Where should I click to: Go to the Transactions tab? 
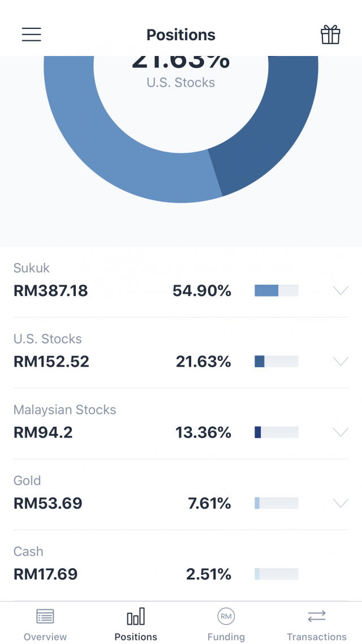click(x=317, y=622)
